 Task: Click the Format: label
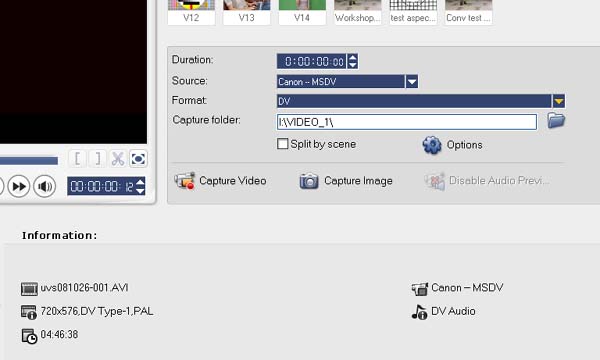[189, 100]
